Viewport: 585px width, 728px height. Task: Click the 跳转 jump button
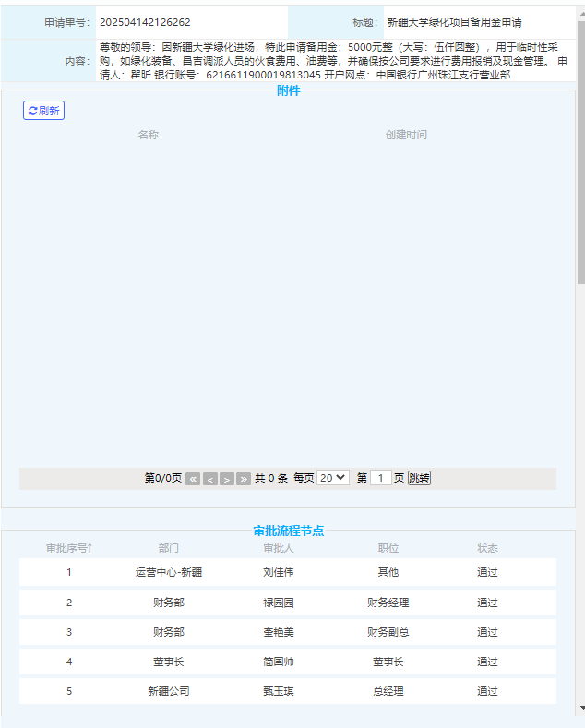pyautogui.click(x=419, y=478)
